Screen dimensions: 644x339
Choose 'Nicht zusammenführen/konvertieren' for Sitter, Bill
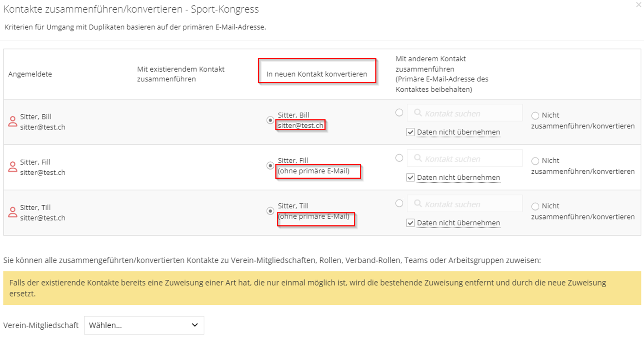pyautogui.click(x=535, y=116)
